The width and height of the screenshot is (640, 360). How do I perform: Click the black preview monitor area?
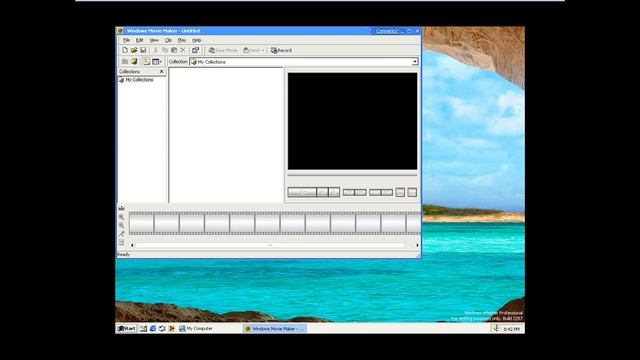point(352,121)
